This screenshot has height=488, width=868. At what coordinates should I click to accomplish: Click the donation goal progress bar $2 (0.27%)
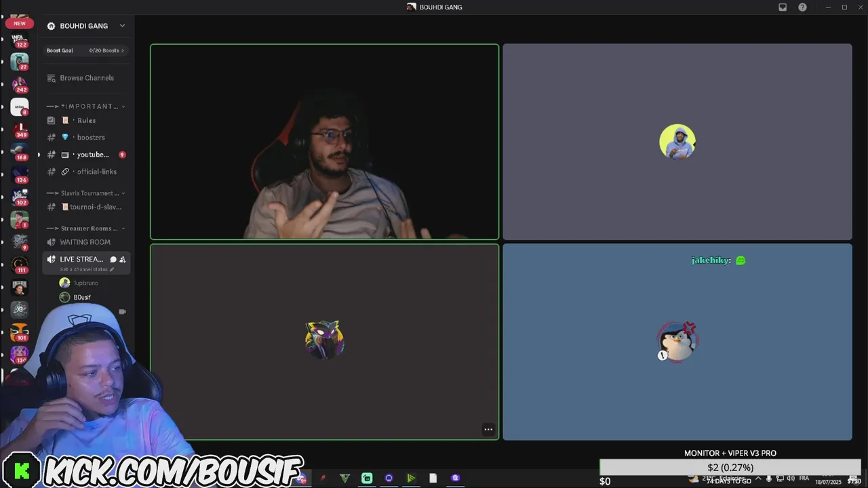[730, 467]
